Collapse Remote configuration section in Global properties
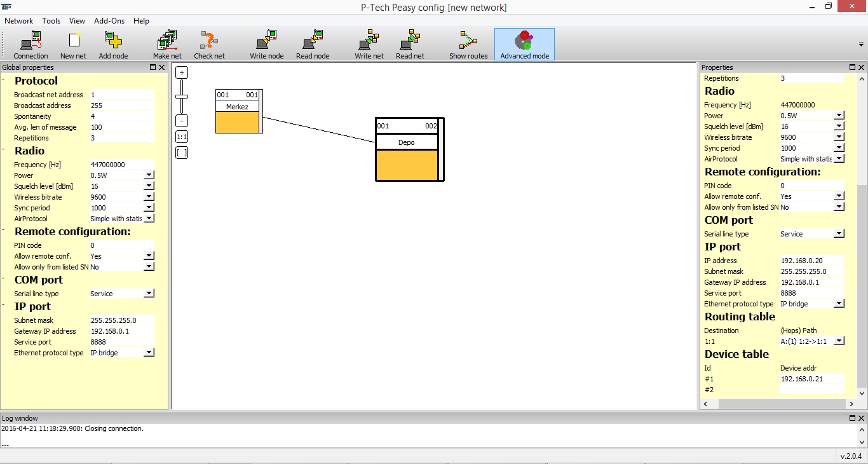Screen dimensions: 868x464 click(x=3, y=231)
